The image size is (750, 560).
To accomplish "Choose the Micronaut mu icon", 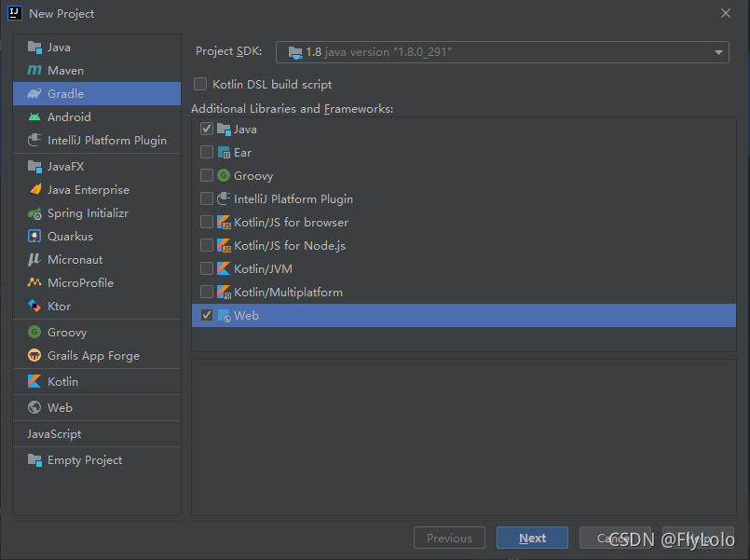I will 34,259.
